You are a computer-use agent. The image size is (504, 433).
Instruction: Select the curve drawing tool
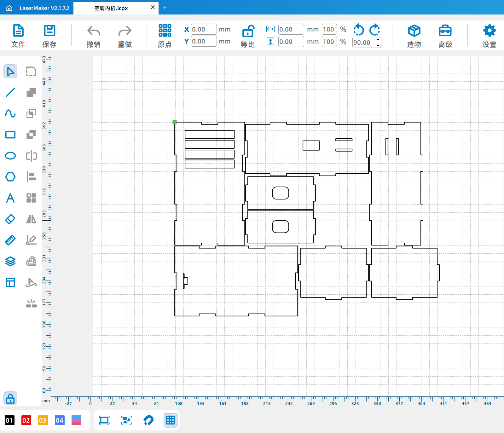point(10,113)
